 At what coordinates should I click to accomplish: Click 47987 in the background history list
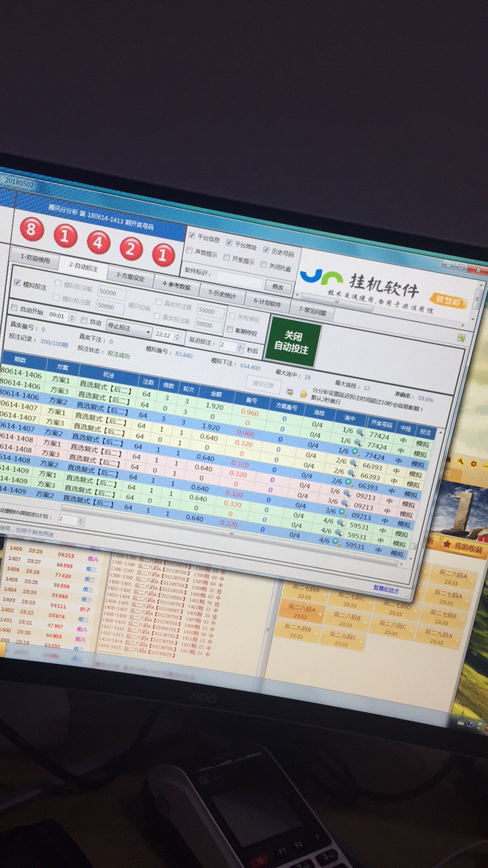pos(55,626)
